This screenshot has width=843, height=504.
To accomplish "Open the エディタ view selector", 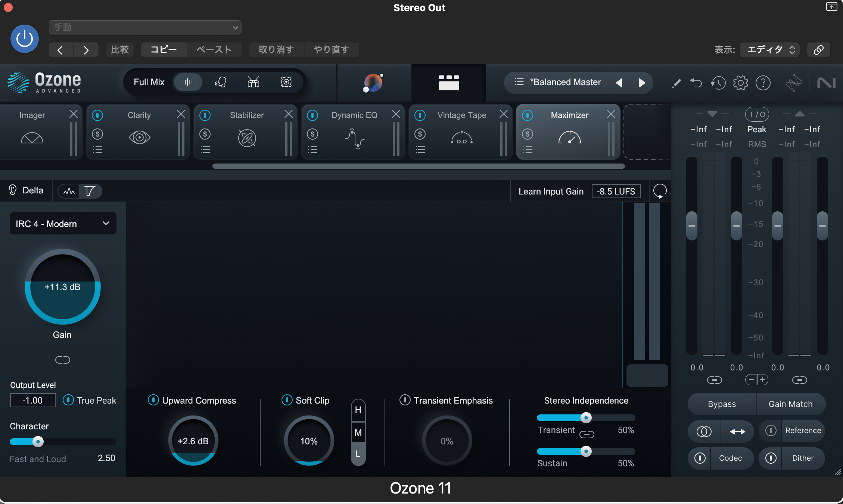I will 770,50.
